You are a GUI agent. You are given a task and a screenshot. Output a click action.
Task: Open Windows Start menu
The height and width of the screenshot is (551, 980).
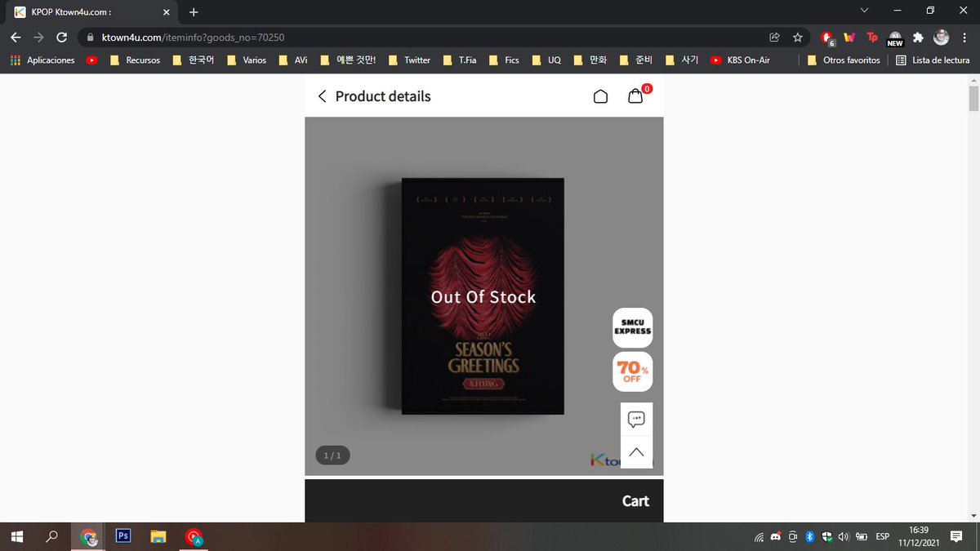(x=16, y=536)
